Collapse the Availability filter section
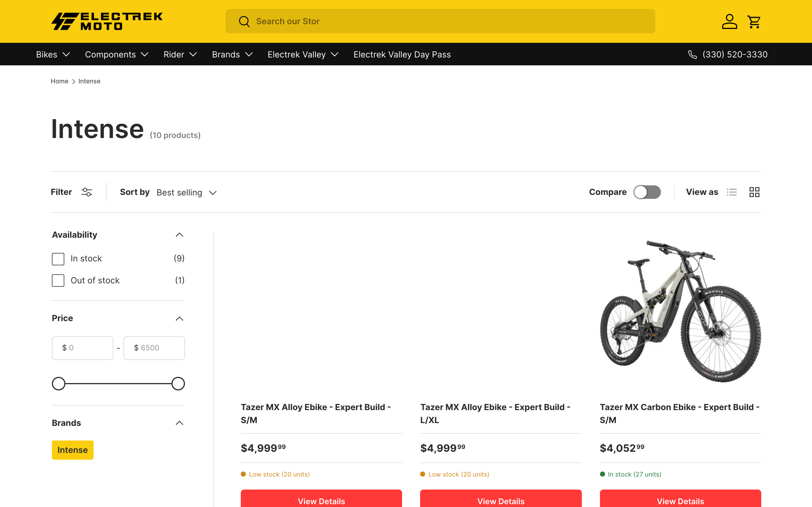This screenshot has height=507, width=812. (180, 235)
